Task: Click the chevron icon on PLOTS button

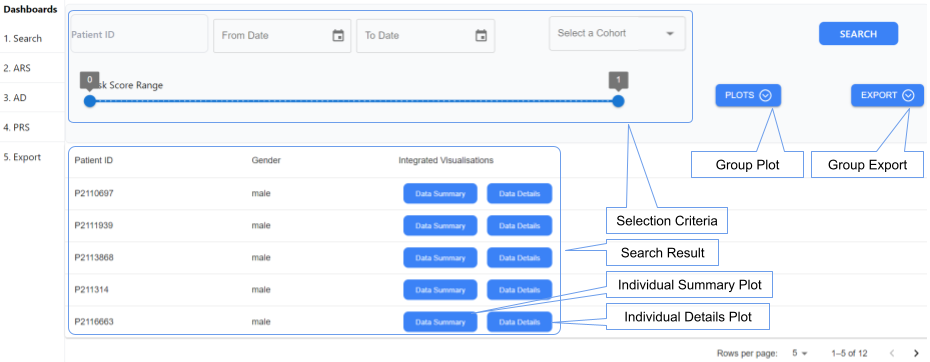Action: click(x=765, y=95)
